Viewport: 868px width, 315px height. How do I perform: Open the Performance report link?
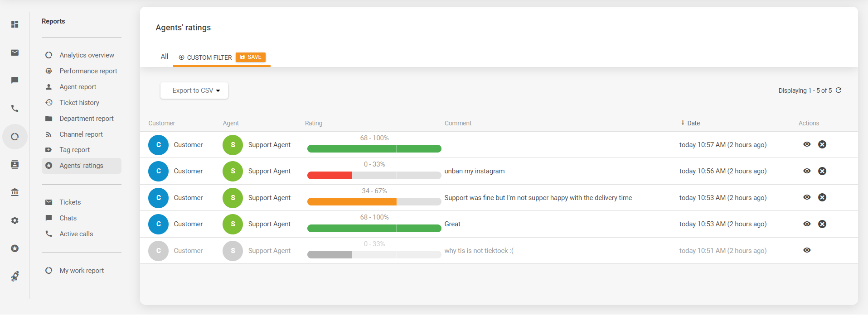(x=88, y=71)
